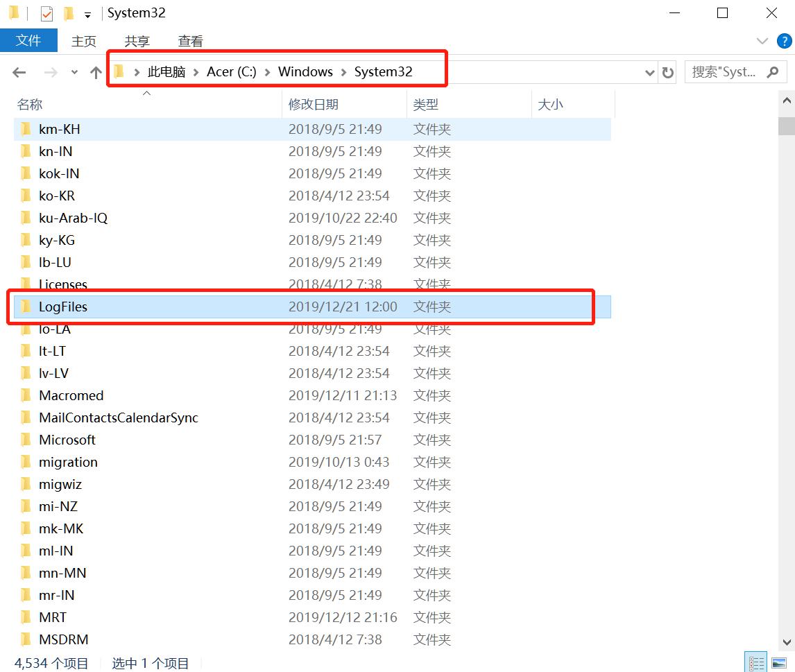Click the mk-MK folder icon

coord(26,528)
